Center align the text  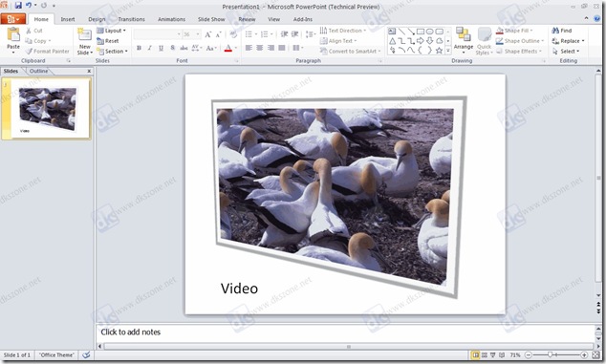[260, 48]
